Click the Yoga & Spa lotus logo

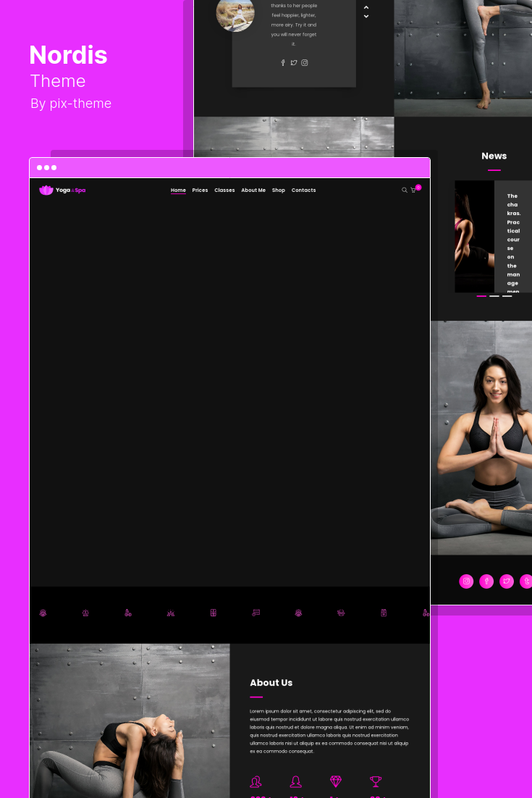tap(62, 190)
